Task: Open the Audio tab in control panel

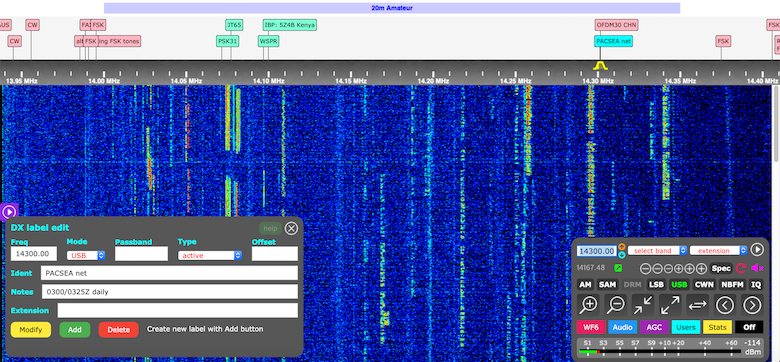Action: [622, 327]
